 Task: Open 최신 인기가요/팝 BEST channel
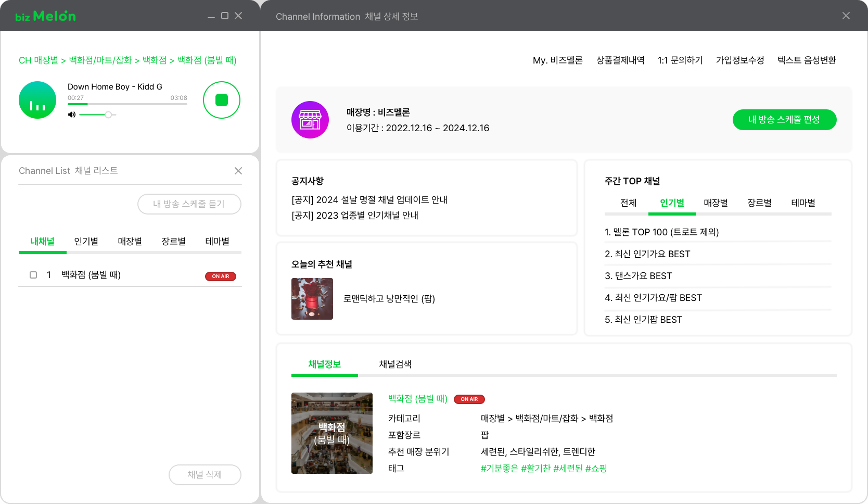coord(654,298)
